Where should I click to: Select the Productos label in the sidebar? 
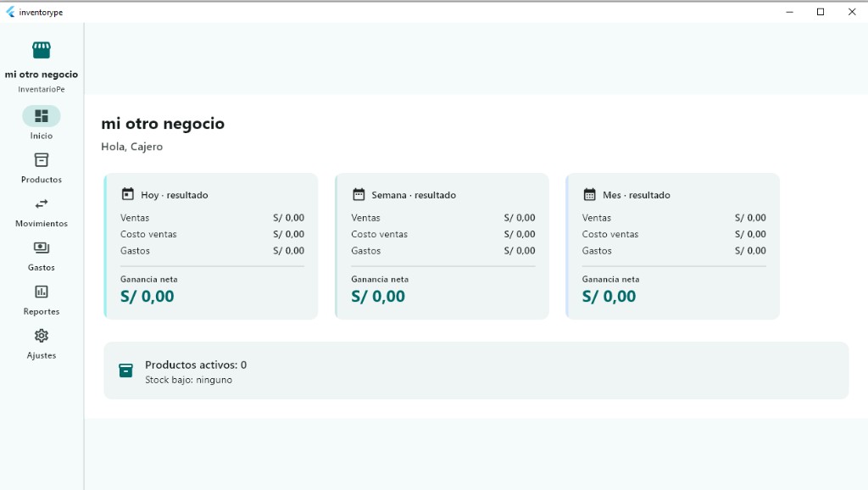(x=42, y=180)
